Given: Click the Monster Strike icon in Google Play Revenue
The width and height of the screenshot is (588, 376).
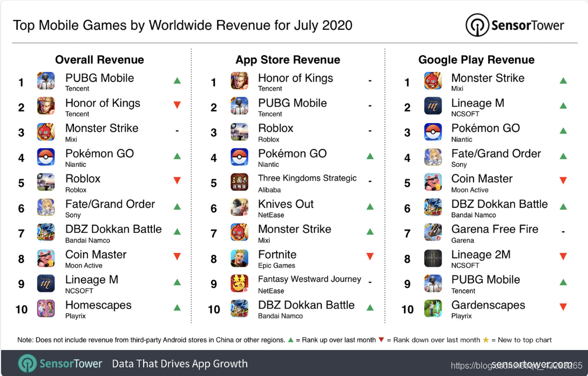Looking at the screenshot, I should [x=432, y=81].
